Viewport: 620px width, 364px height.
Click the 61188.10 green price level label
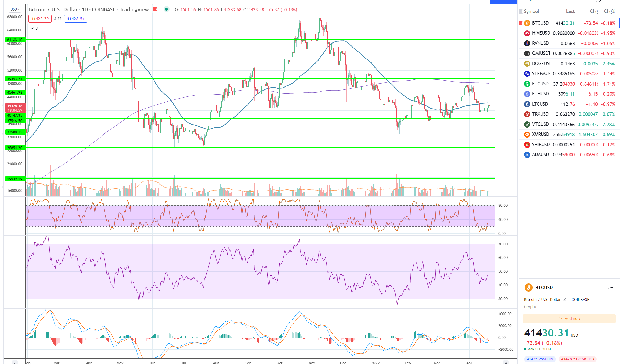coord(15,40)
